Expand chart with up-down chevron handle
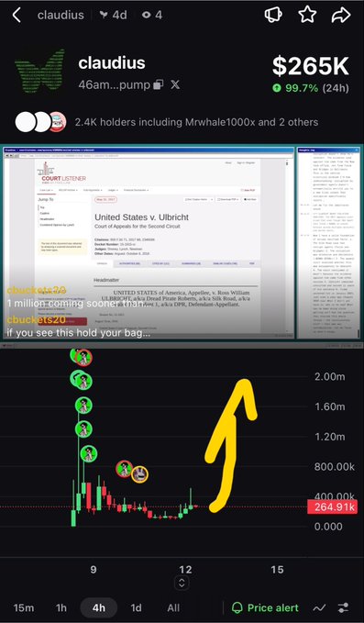The height and width of the screenshot is (623, 364). tap(182, 583)
